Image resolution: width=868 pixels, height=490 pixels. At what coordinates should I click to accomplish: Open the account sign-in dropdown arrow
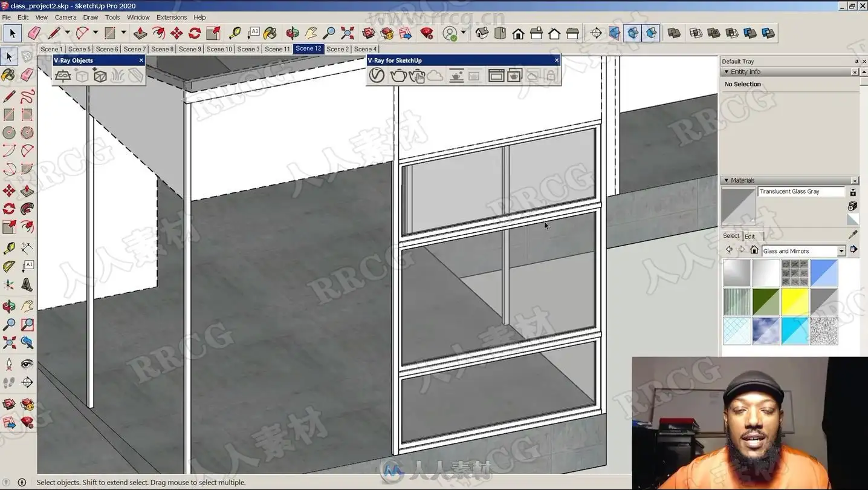[x=464, y=33]
